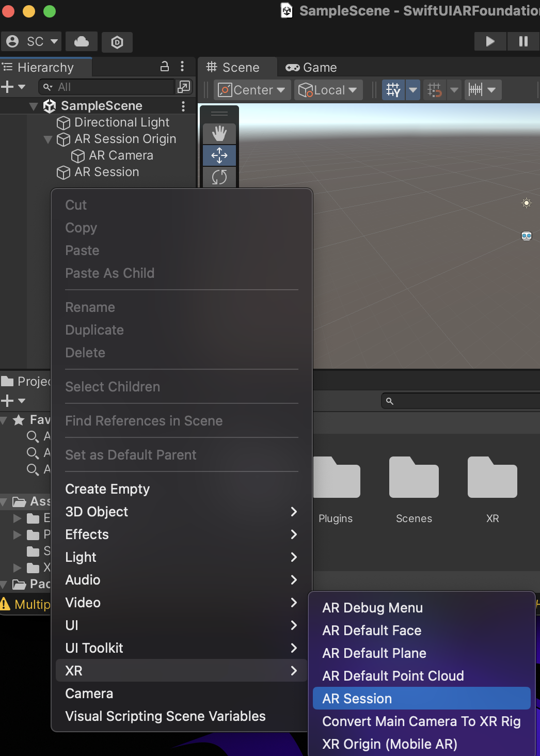Click the tools overlay drag handle
540x756 pixels.
click(x=219, y=114)
